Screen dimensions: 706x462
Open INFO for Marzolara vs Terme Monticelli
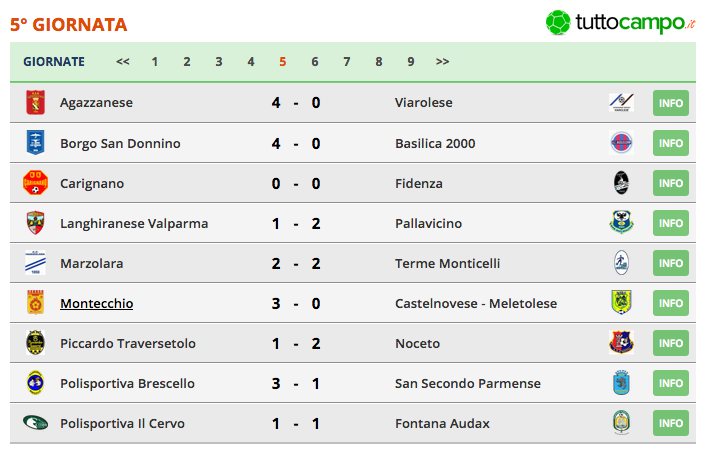671,263
